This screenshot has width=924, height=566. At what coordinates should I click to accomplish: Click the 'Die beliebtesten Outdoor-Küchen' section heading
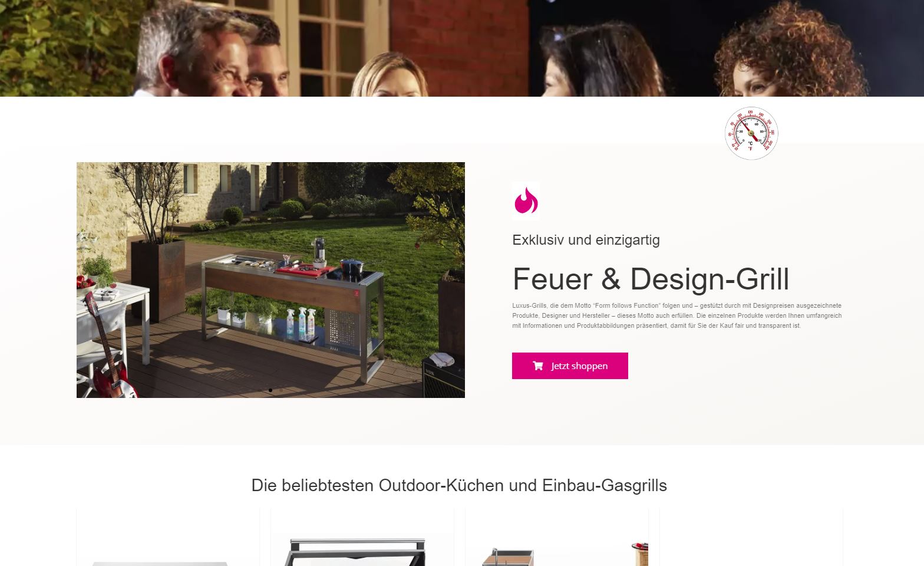click(x=459, y=485)
